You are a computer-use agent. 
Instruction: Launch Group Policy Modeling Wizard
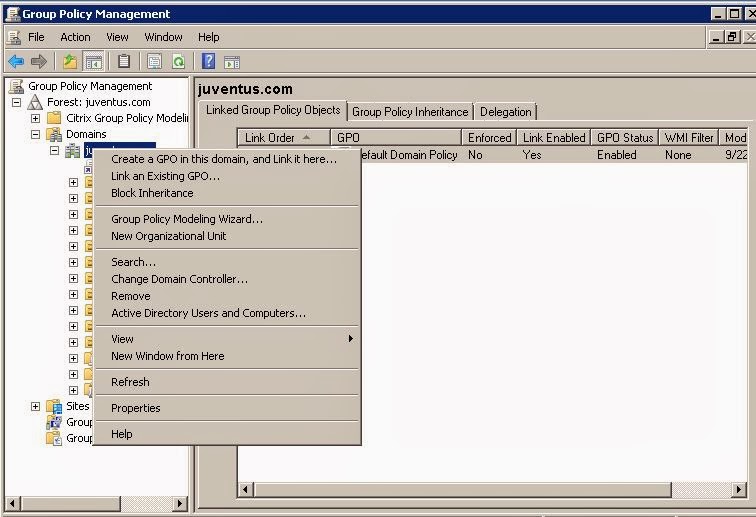pos(227,219)
